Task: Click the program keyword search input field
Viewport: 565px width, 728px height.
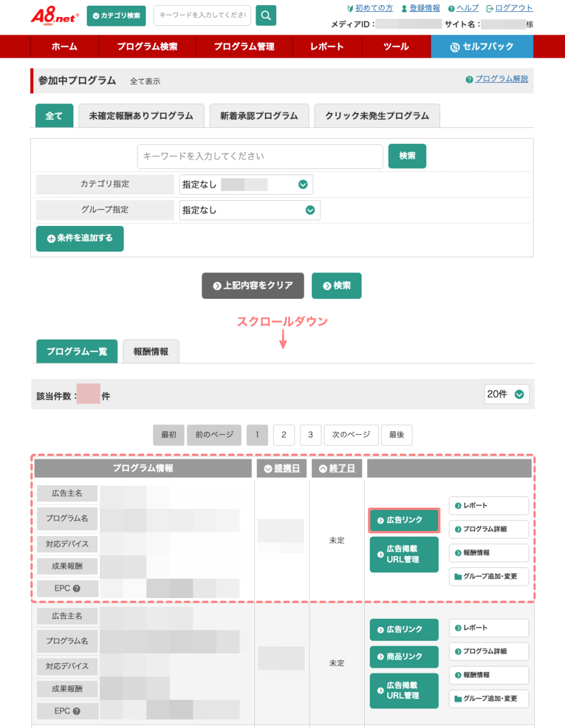Action: pos(260,156)
